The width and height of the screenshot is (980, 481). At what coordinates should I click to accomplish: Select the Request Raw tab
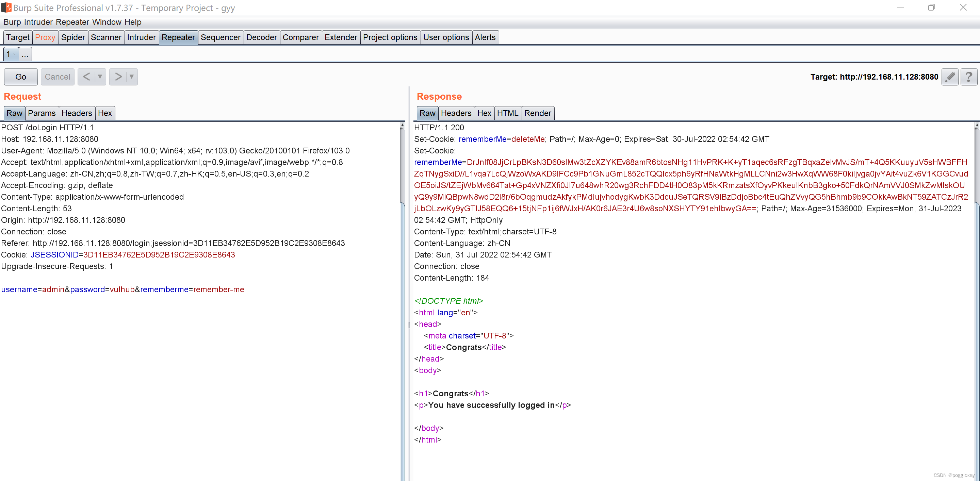coord(14,113)
